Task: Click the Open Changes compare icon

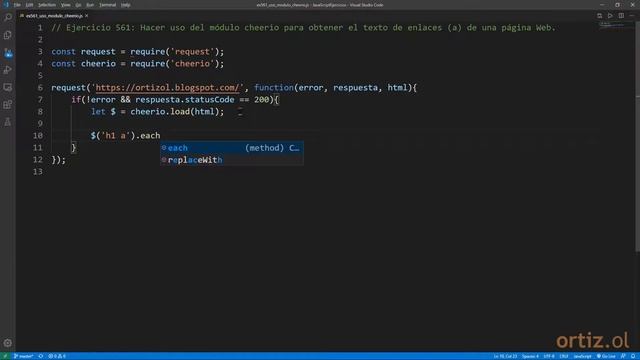Action: (x=600, y=16)
